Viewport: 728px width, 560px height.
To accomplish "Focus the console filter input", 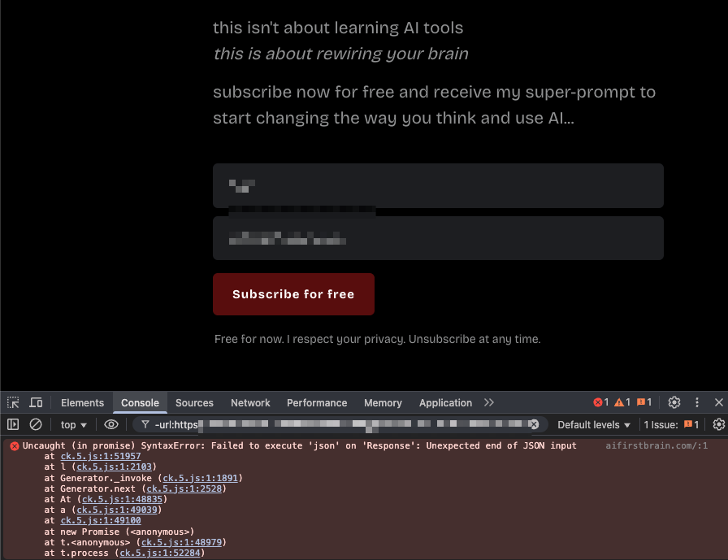I will tap(340, 424).
